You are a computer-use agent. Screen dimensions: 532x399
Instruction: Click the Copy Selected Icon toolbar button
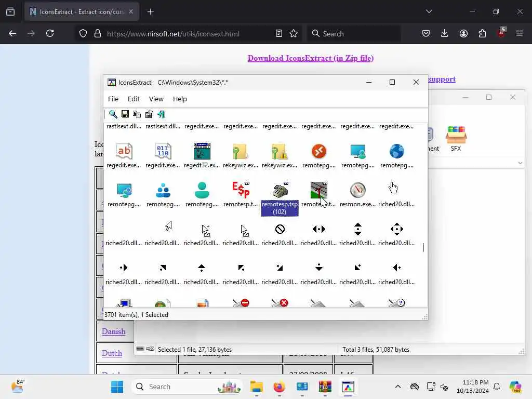pyautogui.click(x=137, y=114)
